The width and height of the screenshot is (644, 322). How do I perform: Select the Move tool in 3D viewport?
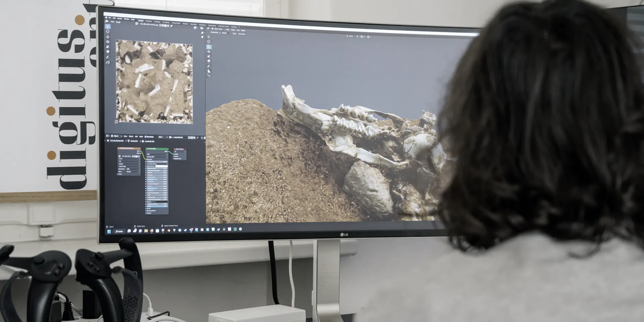point(209,47)
